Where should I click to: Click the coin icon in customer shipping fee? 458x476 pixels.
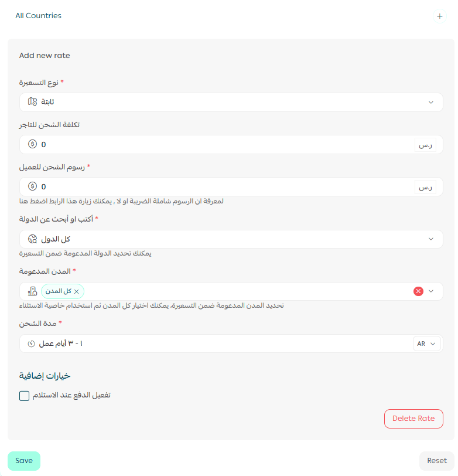pos(32,186)
